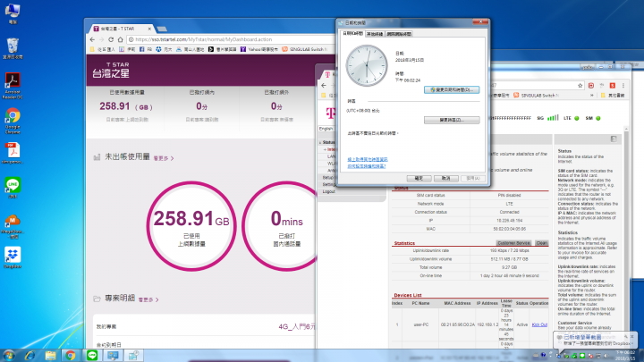The height and width of the screenshot is (362, 644).
Task: Open the Yahoo stock market bookmark
Action: coord(259,49)
